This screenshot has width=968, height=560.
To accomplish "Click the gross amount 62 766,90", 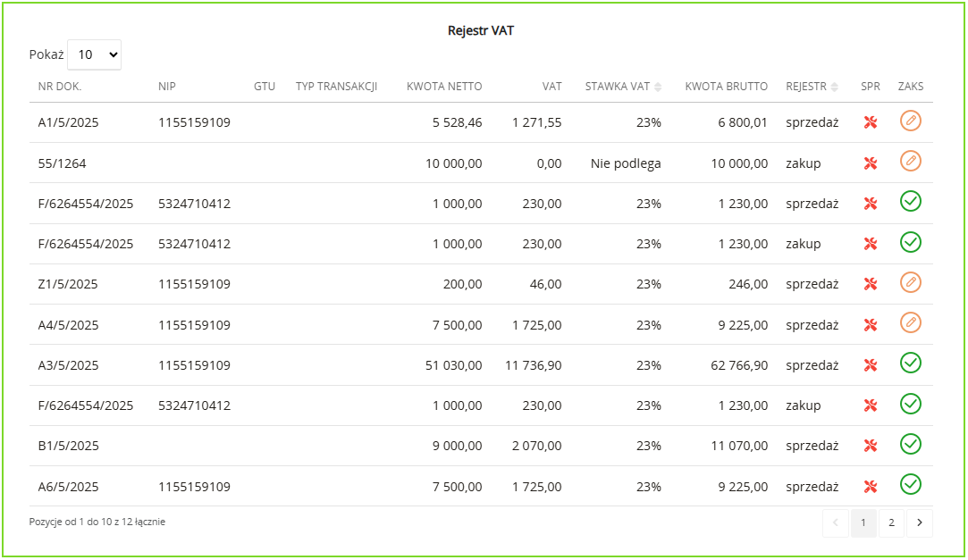I will point(739,365).
